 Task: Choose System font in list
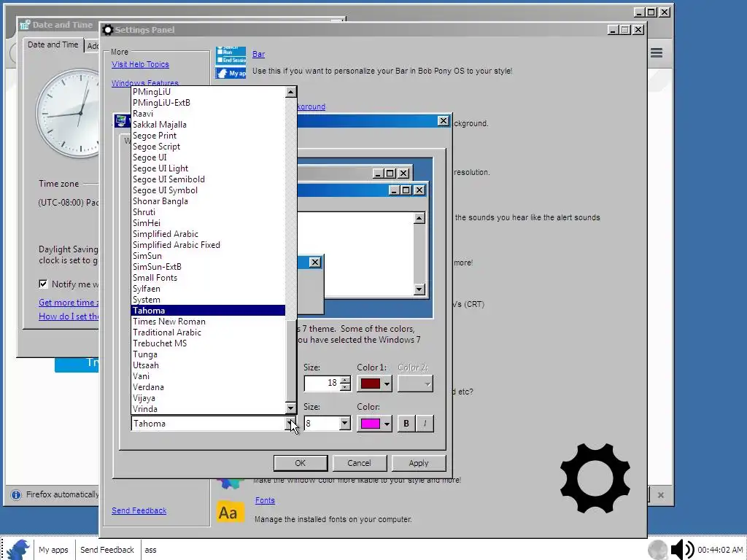click(x=208, y=300)
